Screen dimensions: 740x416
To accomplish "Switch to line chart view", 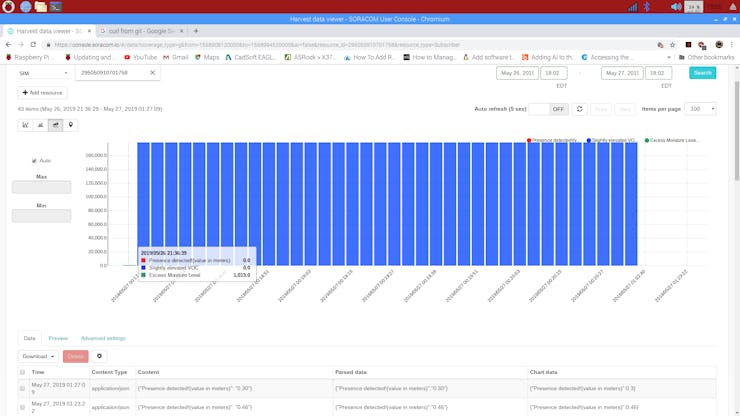I will (25, 125).
